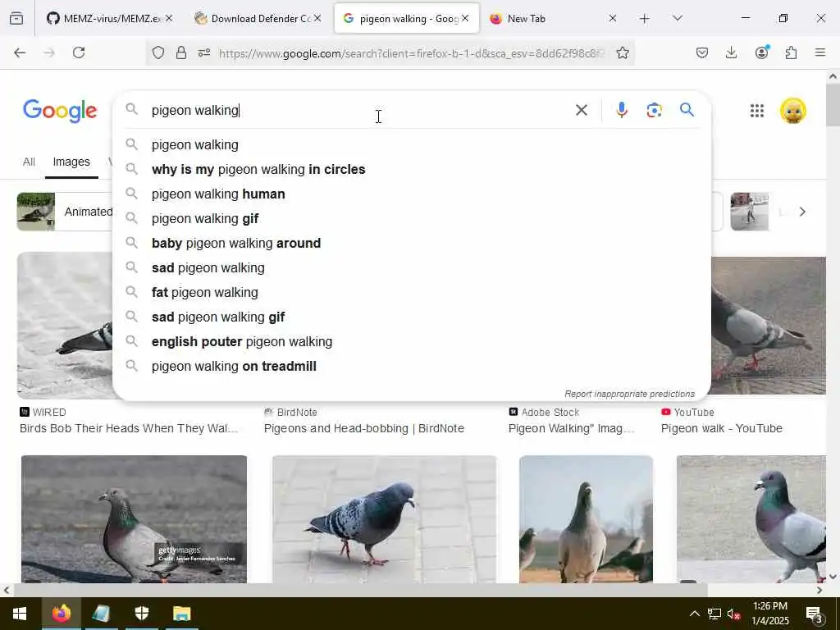This screenshot has width=840, height=630.
Task: Open Windows Security shield in taskbar
Action: (141, 614)
